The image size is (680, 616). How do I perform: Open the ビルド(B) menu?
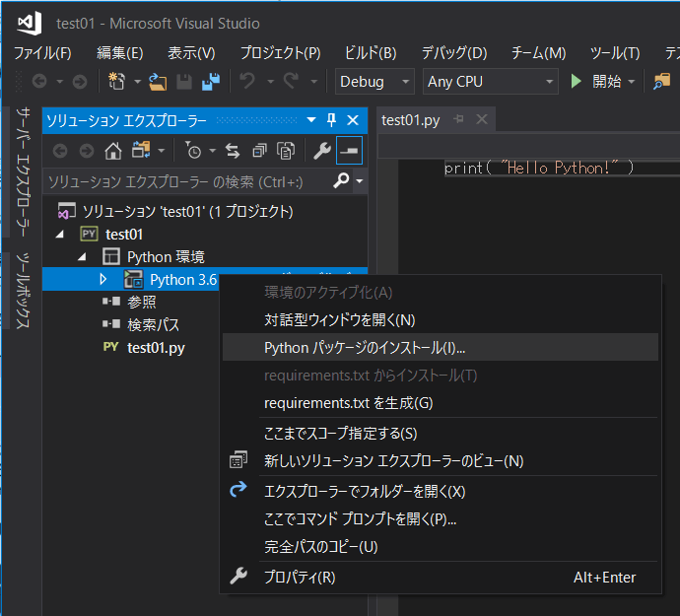371,53
